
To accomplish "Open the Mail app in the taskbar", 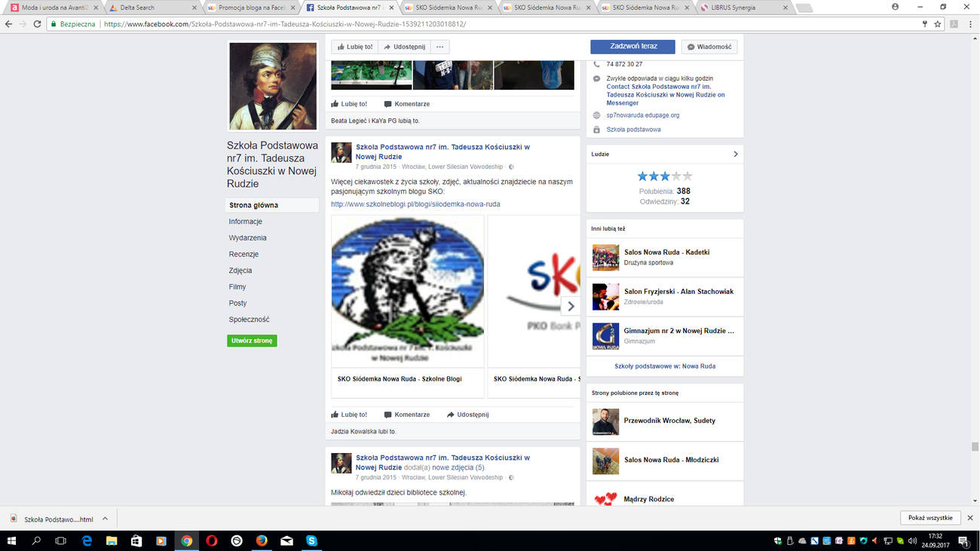I will pos(286,540).
